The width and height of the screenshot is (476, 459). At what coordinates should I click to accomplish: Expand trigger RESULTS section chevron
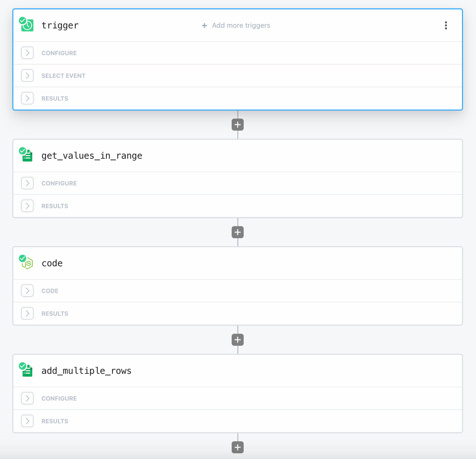point(27,98)
